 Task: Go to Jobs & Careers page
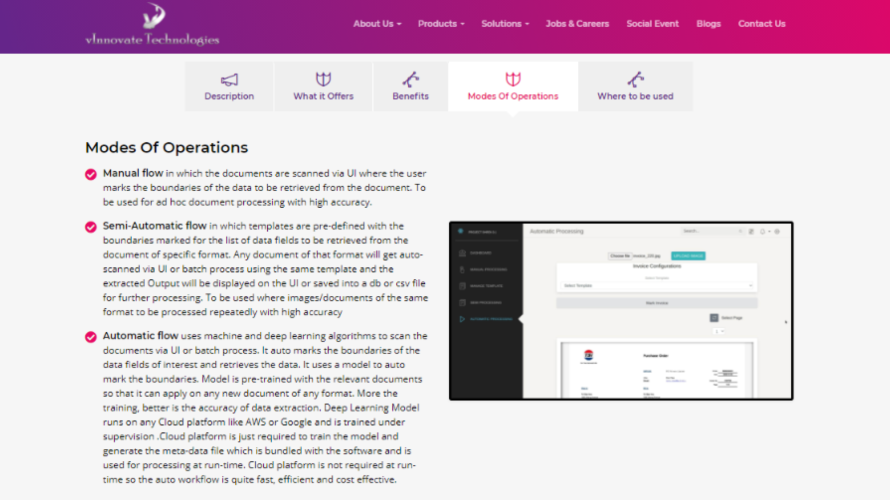pos(577,24)
